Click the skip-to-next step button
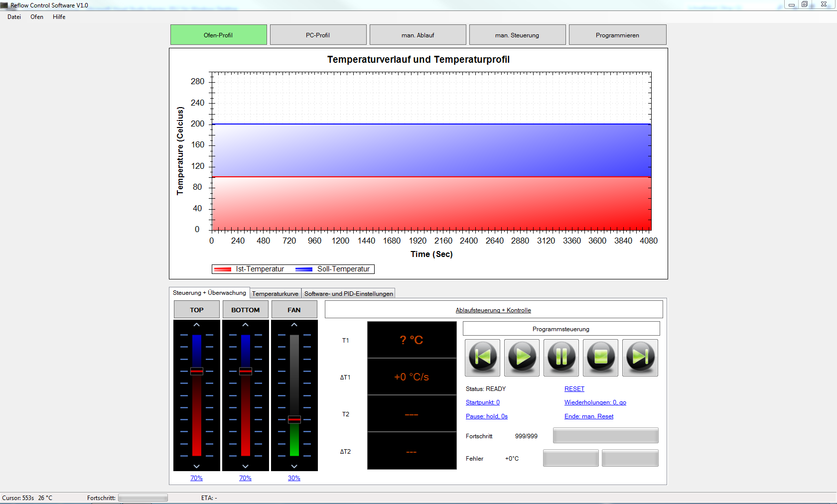 tap(640, 358)
